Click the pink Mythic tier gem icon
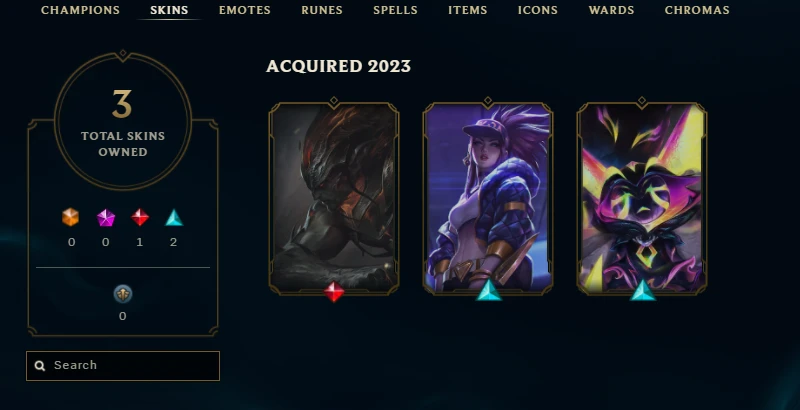Image resolution: width=800 pixels, height=410 pixels. coord(106,218)
